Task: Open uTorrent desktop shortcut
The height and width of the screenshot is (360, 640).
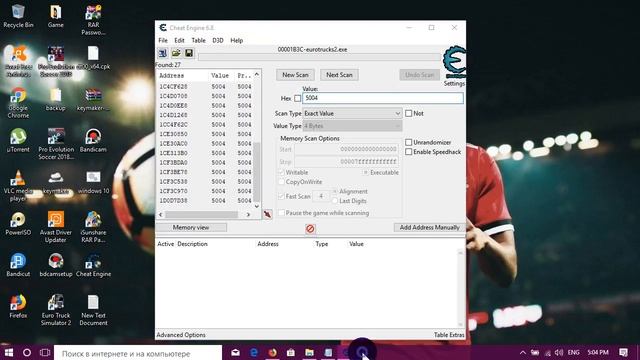Action: pyautogui.click(x=18, y=140)
